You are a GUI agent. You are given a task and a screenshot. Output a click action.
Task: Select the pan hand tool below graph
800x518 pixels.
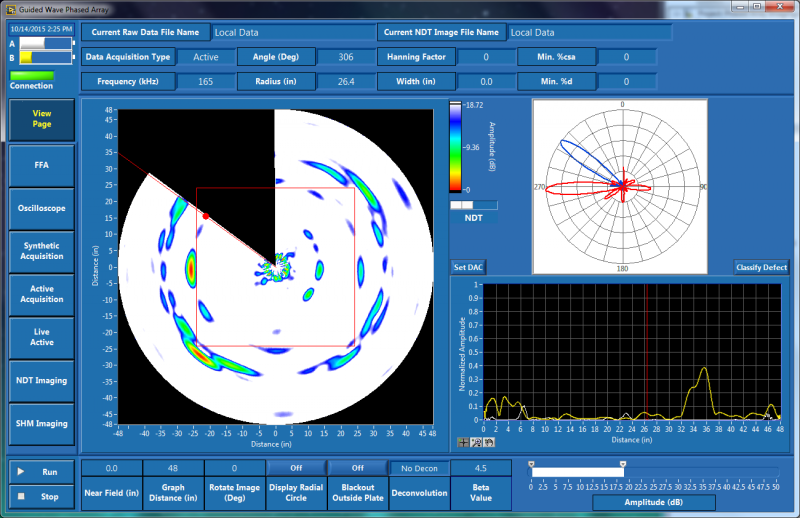(x=489, y=441)
